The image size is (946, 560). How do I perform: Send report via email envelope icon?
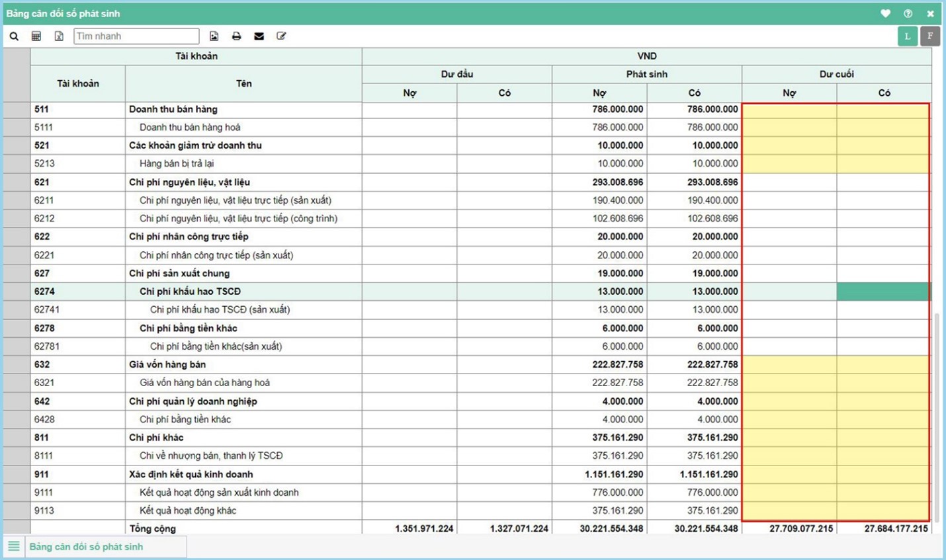[x=259, y=36]
